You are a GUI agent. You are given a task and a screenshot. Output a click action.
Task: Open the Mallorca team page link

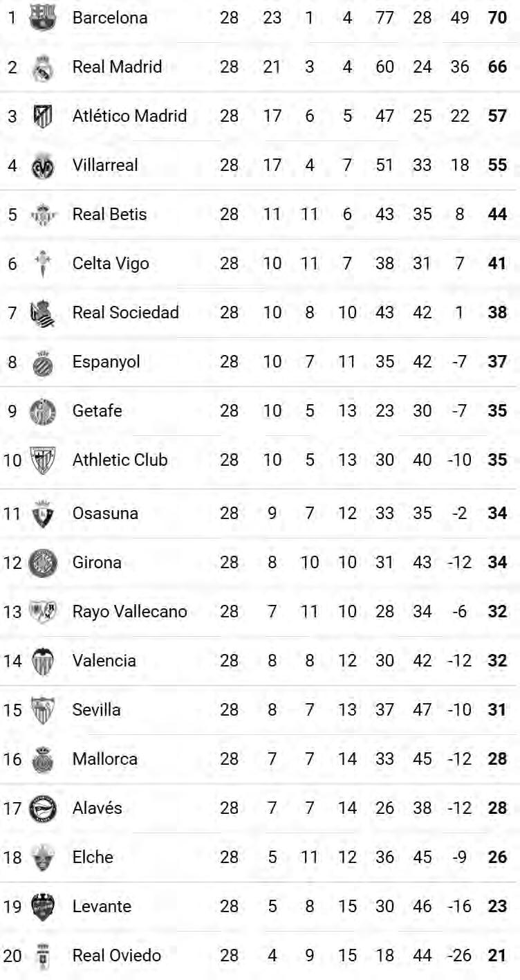104,759
